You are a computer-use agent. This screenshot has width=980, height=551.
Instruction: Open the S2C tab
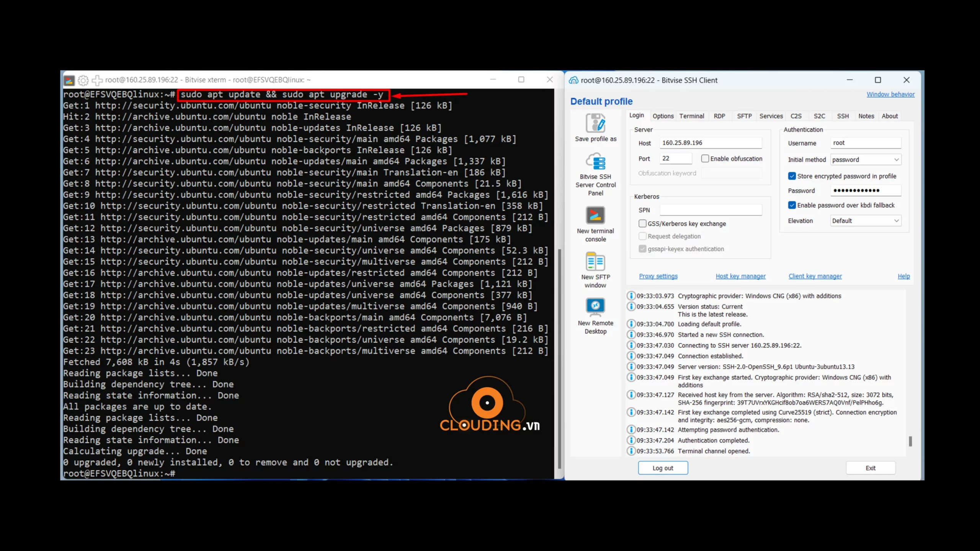[819, 116]
